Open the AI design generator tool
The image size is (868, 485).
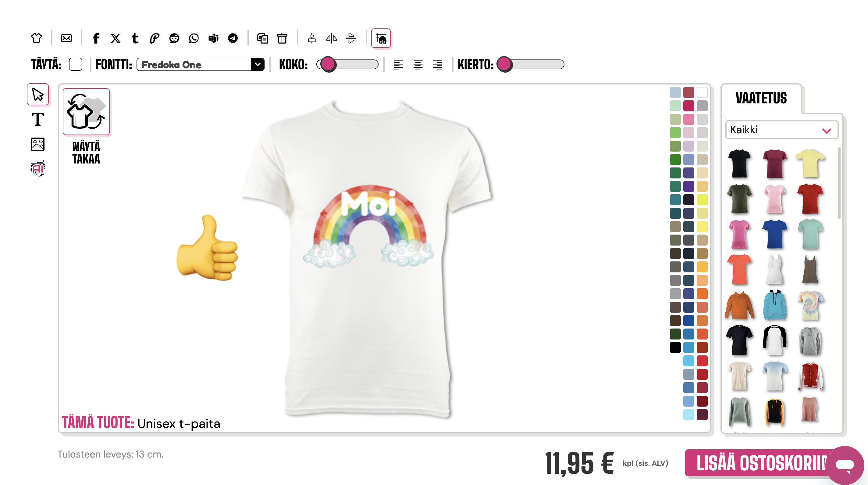tap(38, 169)
